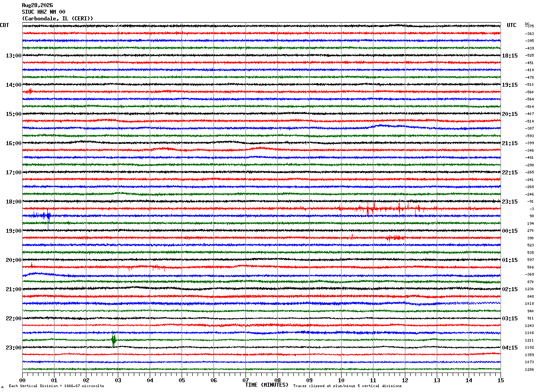
Task: Click the red burst near minute 12 at 19:00
Action: (394, 238)
